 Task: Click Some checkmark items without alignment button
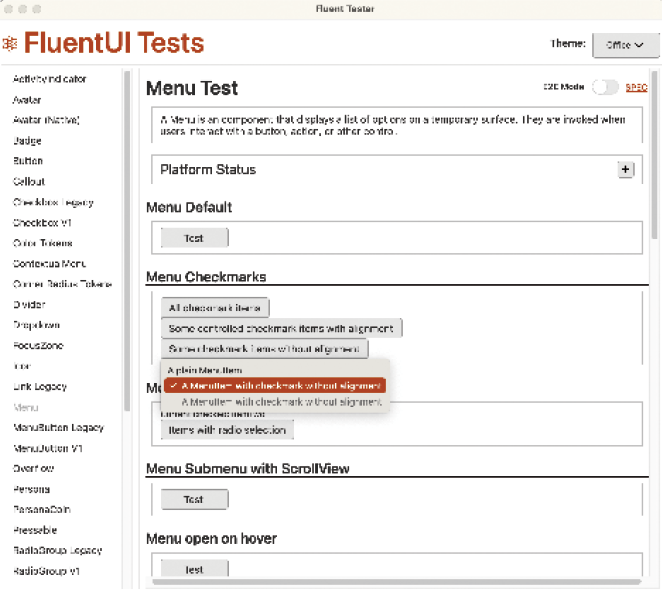tap(264, 349)
